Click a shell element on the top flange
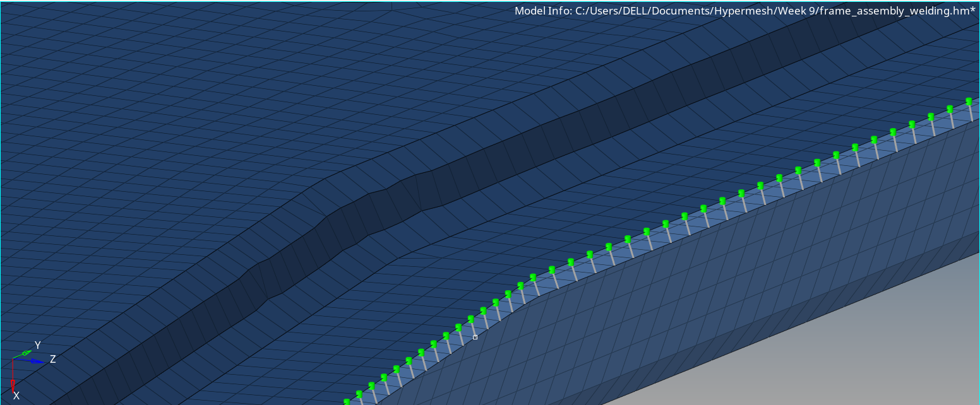Screen dimensions: 980x405 pos(189,95)
